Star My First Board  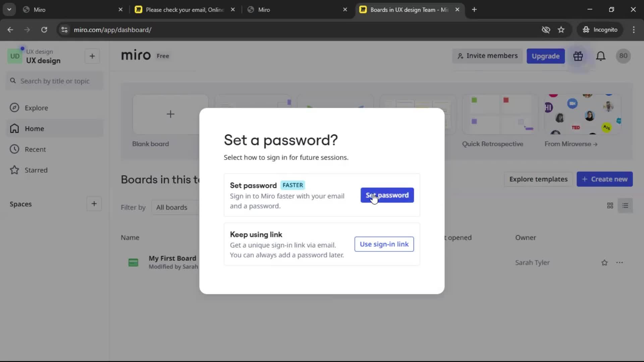click(x=604, y=263)
